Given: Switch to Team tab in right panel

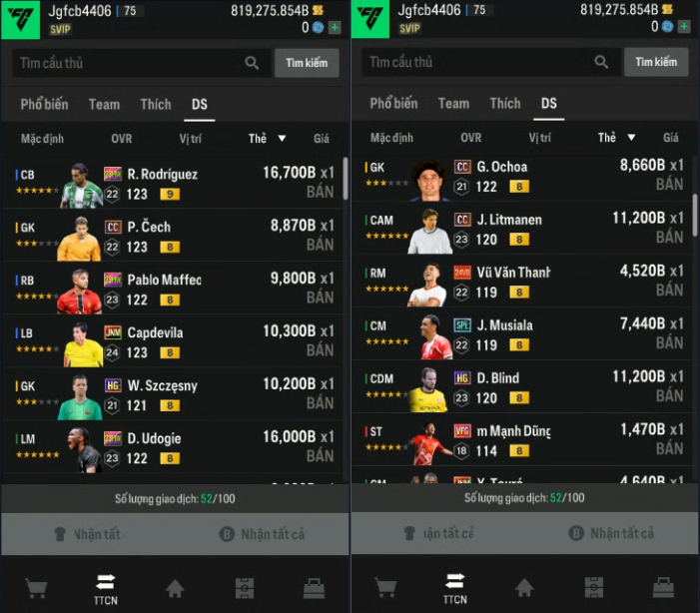Looking at the screenshot, I should tap(453, 104).
